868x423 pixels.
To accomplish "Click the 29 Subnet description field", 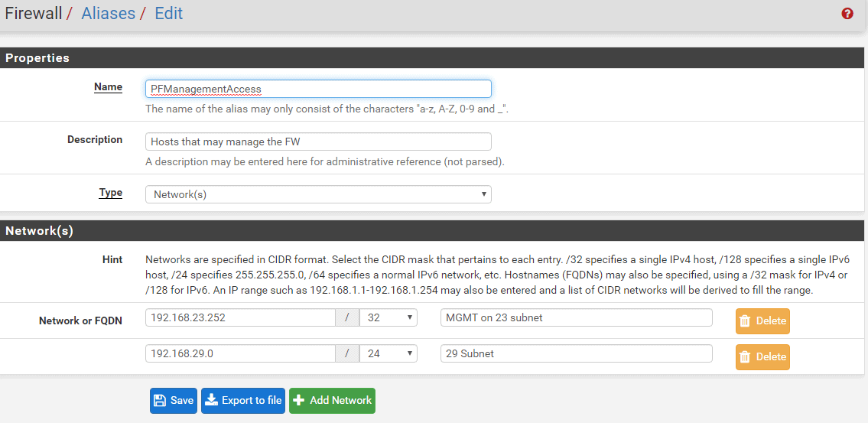I will (x=577, y=353).
